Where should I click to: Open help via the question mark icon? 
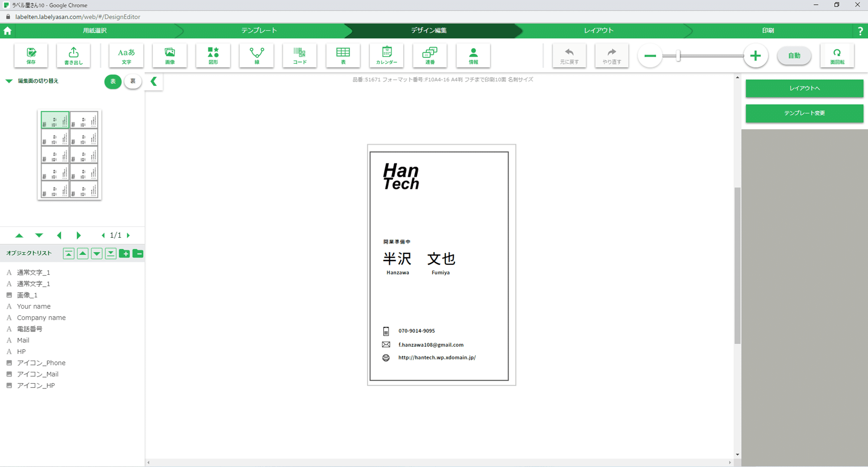click(x=860, y=31)
